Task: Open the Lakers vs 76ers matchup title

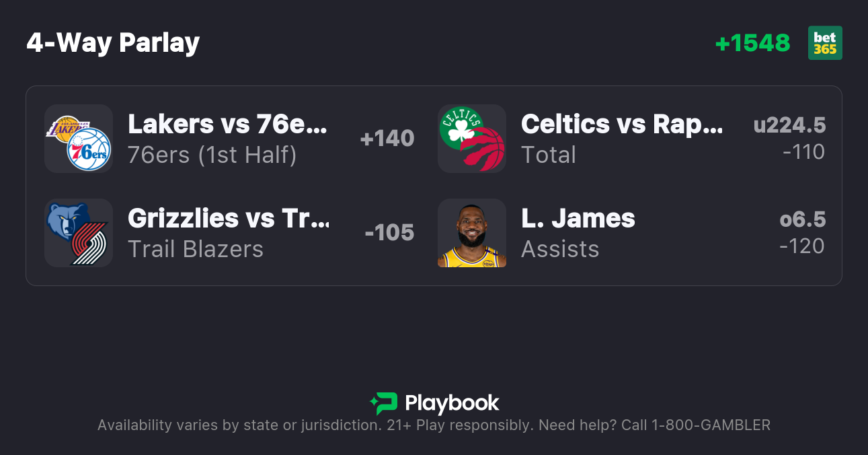Action: pyautogui.click(x=227, y=124)
